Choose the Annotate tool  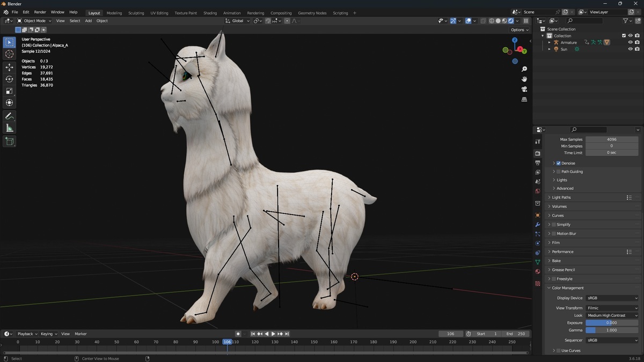tap(9, 116)
